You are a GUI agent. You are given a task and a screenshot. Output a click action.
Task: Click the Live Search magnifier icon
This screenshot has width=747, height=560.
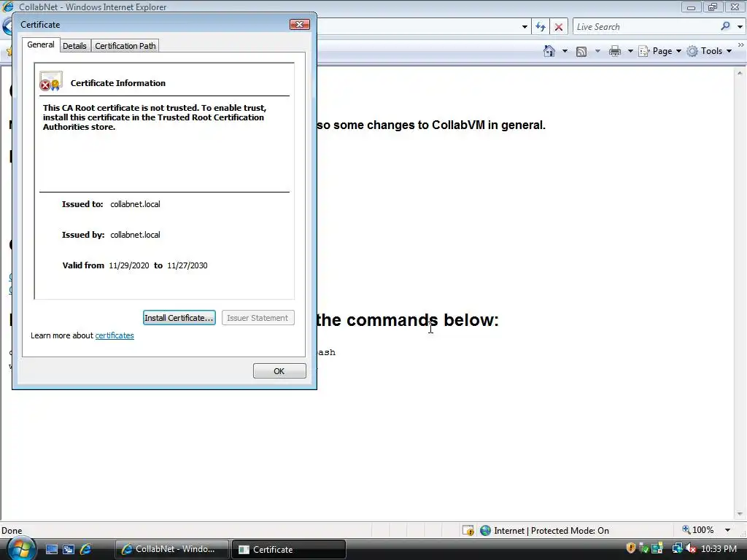(x=725, y=27)
